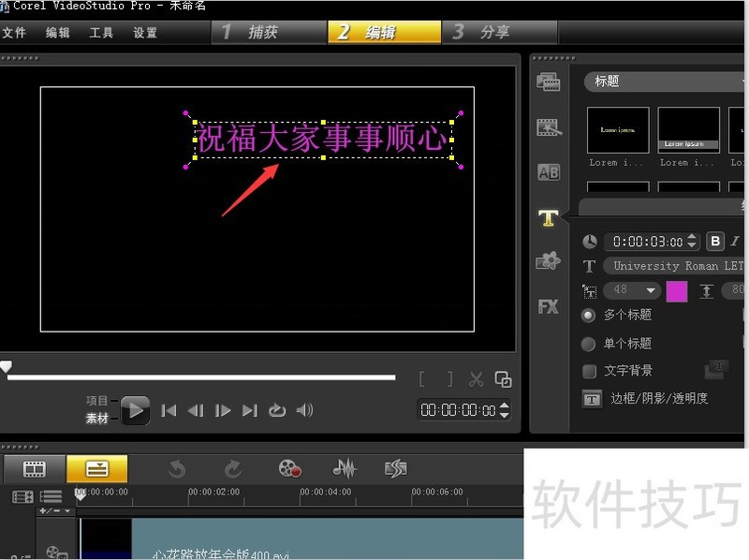Open the system volume control
Viewport: 749px width, 560px height.
pos(304,410)
